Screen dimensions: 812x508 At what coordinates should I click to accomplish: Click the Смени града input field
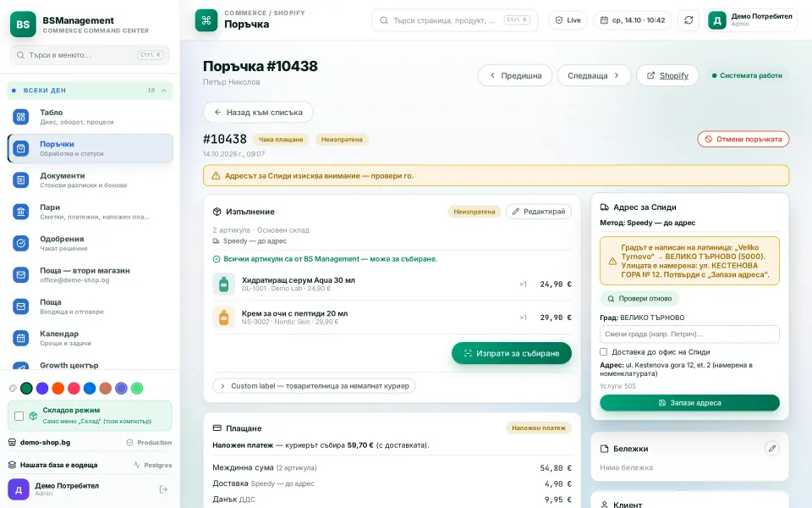click(x=690, y=334)
